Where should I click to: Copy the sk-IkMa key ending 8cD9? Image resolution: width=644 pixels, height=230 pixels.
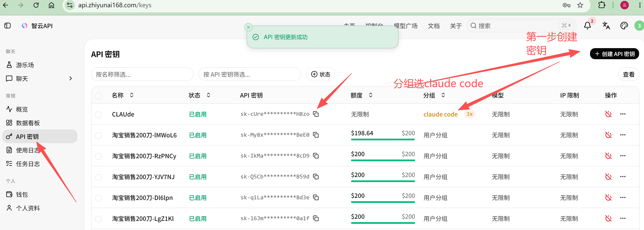coord(316,156)
